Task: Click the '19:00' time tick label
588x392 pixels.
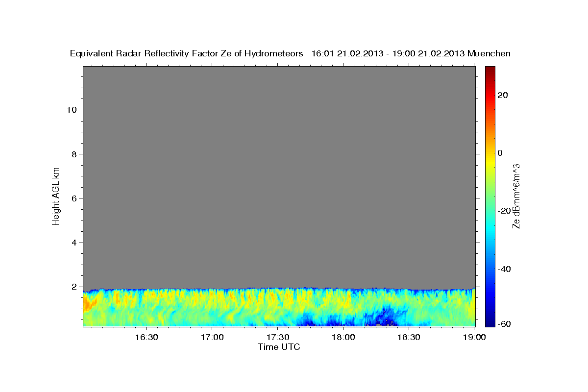Action: tap(474, 338)
